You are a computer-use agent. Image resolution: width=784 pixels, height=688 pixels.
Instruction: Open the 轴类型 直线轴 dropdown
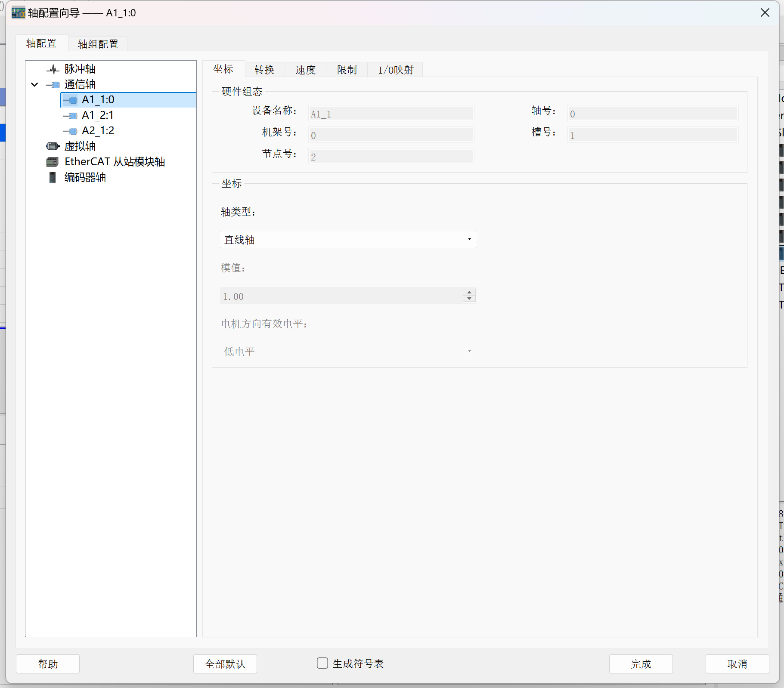pos(348,240)
